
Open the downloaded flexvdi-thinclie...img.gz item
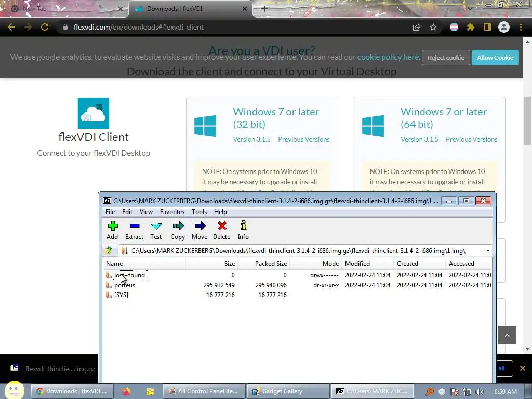pyautogui.click(x=54, y=369)
